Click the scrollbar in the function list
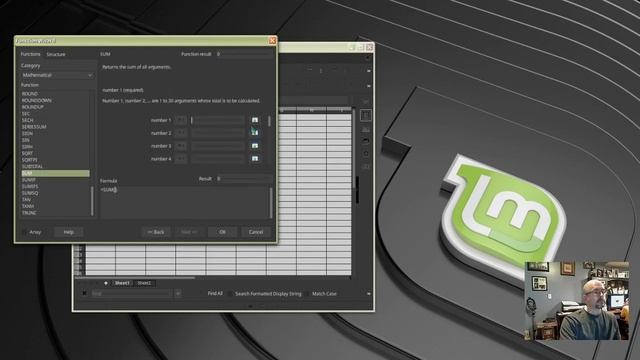 coord(92,201)
